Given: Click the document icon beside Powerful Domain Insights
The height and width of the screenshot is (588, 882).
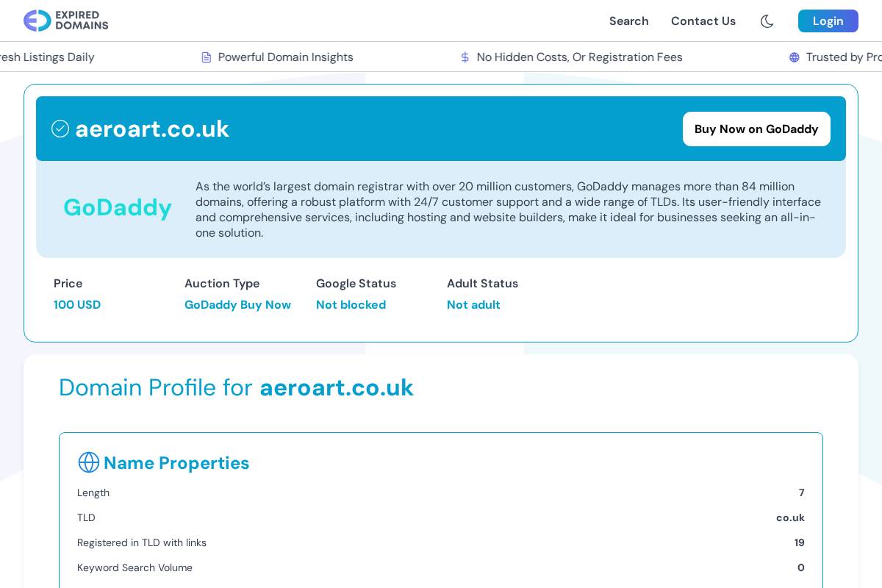Looking at the screenshot, I should click(207, 57).
